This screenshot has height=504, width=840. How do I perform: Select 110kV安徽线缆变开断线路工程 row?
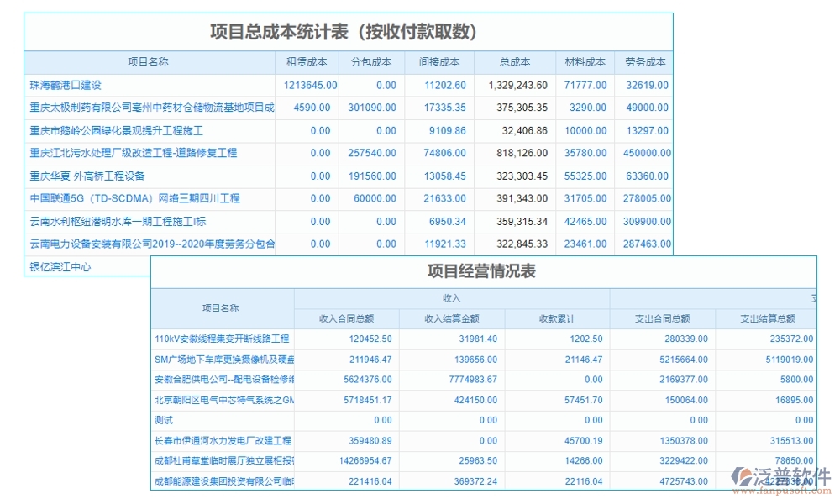tap(221, 339)
